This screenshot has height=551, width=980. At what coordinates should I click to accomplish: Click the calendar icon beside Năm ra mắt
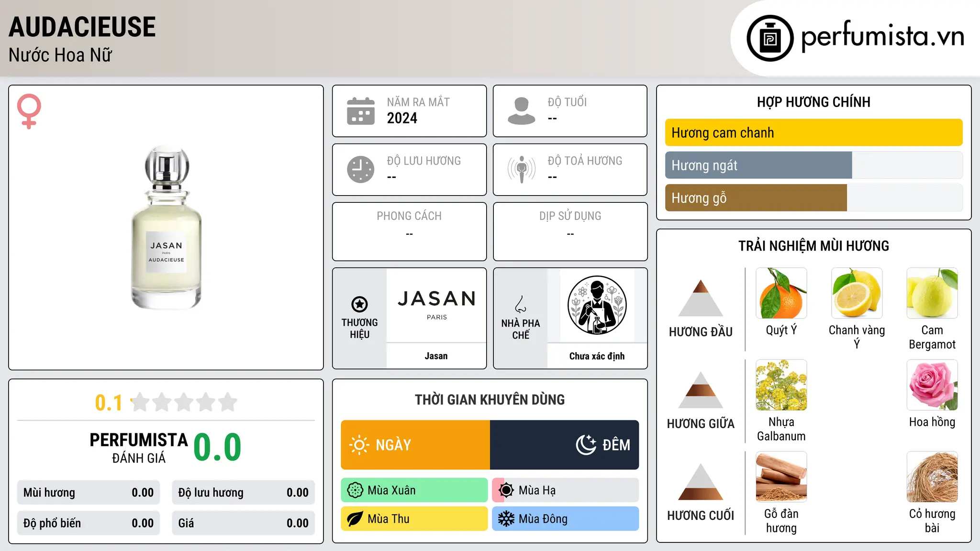click(361, 111)
